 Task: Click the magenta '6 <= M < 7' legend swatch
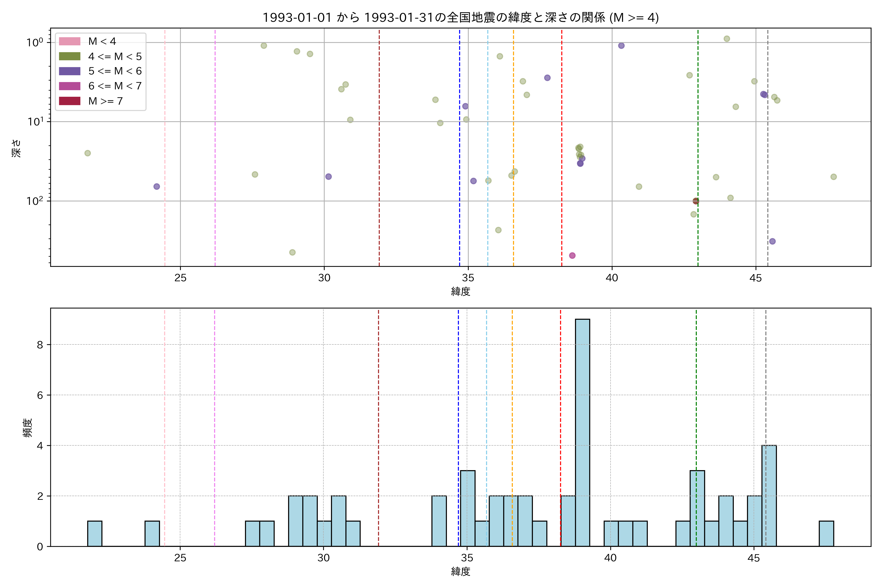coord(69,86)
